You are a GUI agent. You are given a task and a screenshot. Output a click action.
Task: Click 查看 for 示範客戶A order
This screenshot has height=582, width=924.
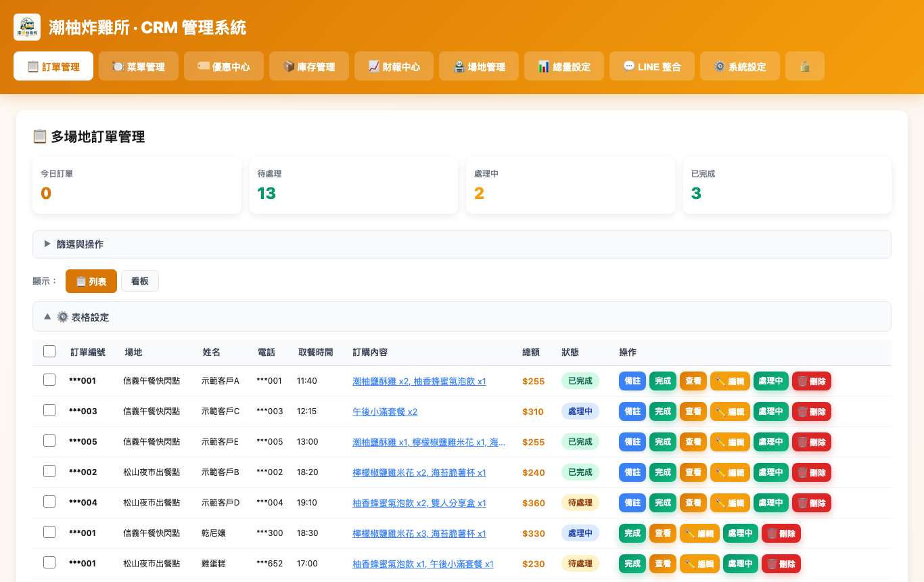pos(693,381)
